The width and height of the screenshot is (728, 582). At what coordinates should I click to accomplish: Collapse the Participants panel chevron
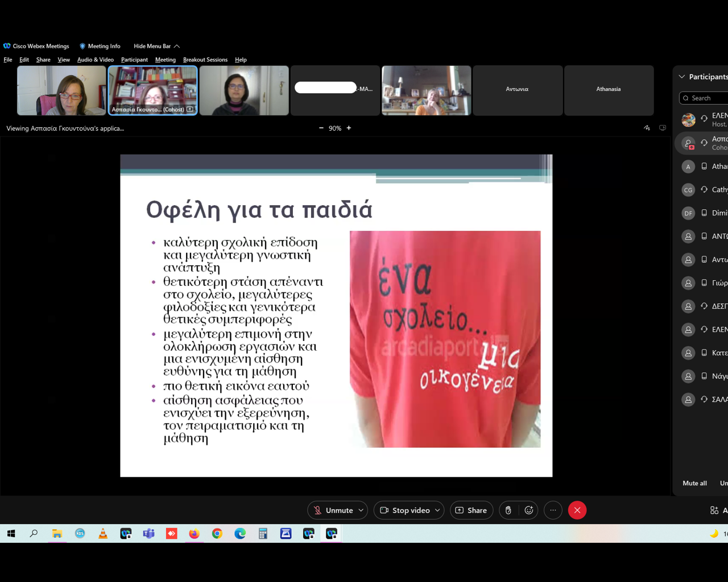click(x=682, y=77)
